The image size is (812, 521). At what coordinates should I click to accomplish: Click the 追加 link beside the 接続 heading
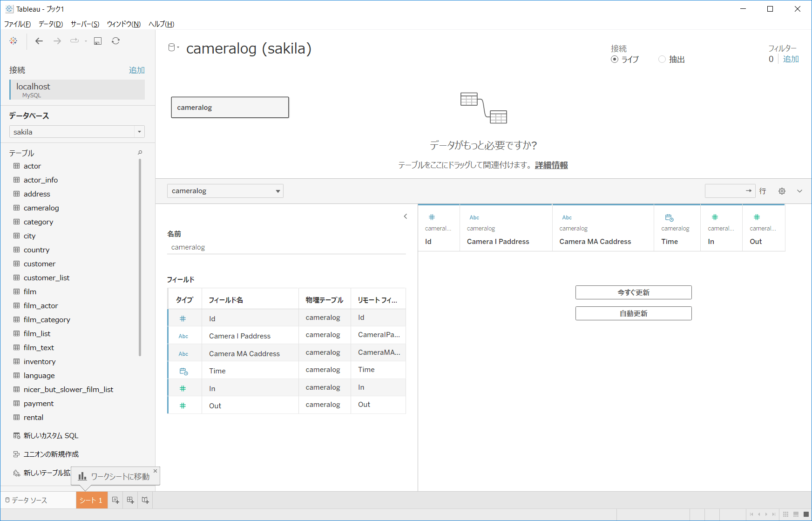137,70
